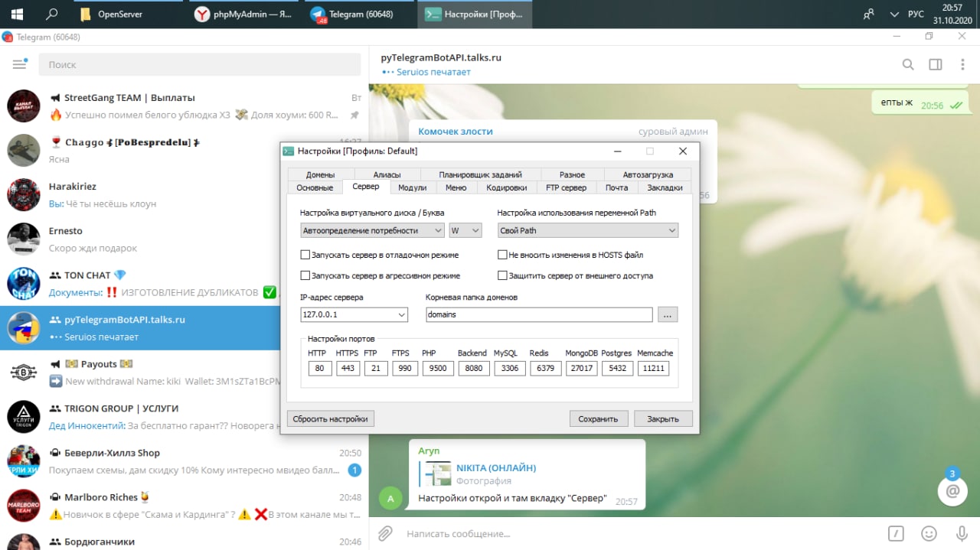The width and height of the screenshot is (980, 550).
Task: Open Payouts channel avatar
Action: (x=23, y=372)
